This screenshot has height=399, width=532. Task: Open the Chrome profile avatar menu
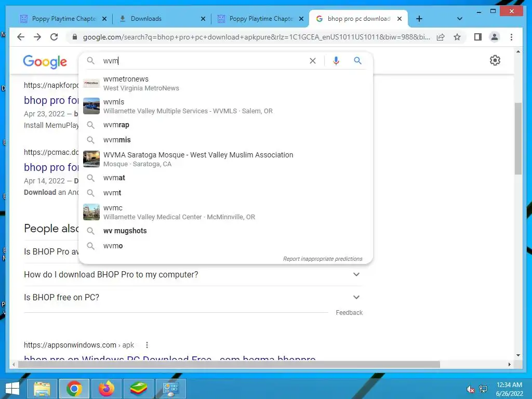click(x=495, y=37)
